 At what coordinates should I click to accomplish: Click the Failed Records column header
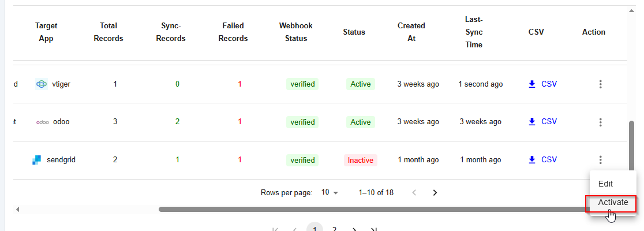click(233, 32)
